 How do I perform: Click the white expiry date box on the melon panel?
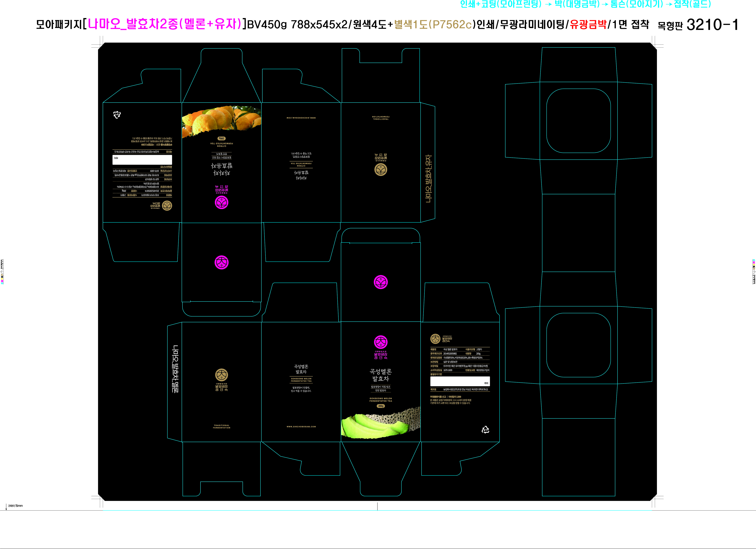(460, 381)
